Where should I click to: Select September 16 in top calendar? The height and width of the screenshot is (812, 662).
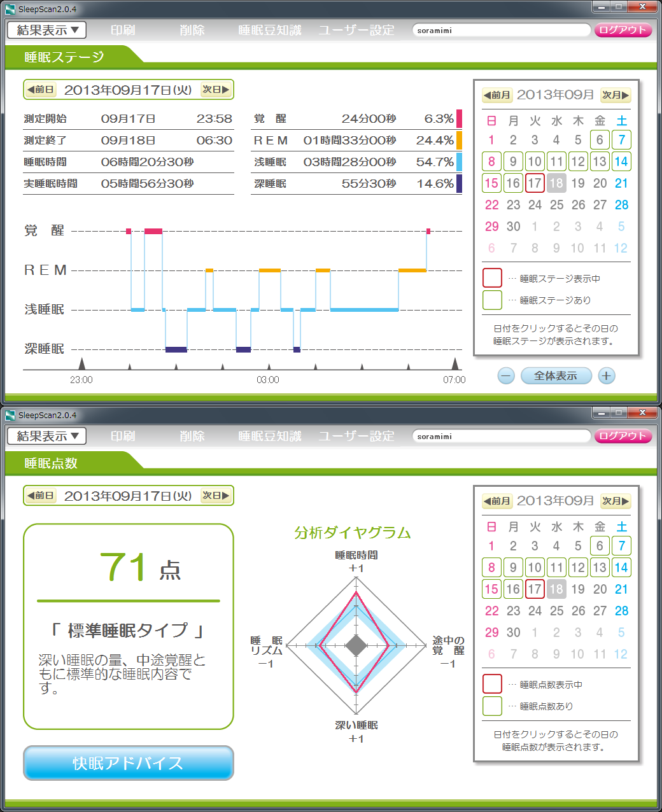tap(513, 183)
